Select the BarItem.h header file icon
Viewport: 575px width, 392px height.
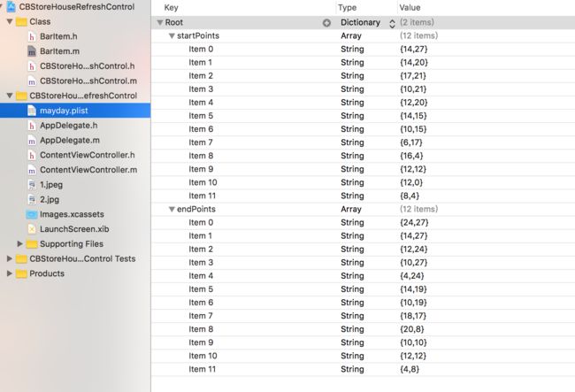(32, 36)
